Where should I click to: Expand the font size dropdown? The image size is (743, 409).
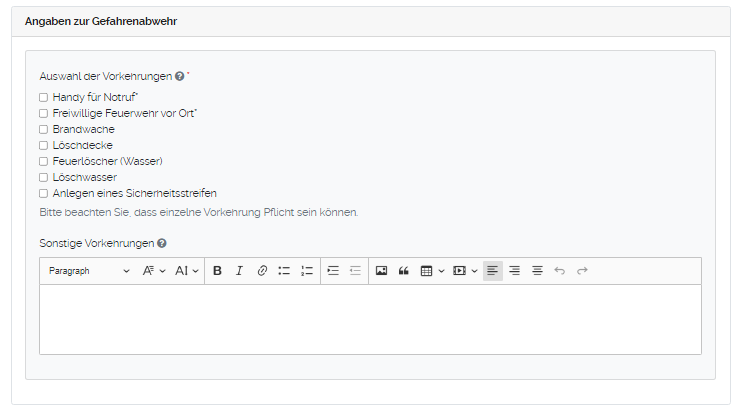tap(187, 271)
